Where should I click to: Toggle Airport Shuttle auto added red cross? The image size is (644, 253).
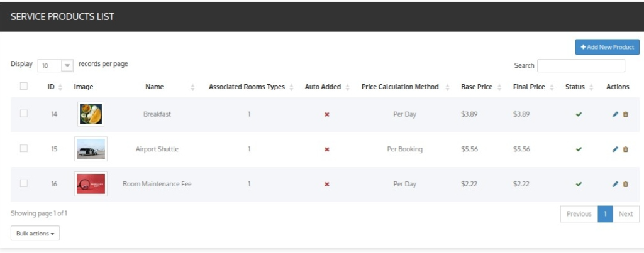[x=327, y=149]
